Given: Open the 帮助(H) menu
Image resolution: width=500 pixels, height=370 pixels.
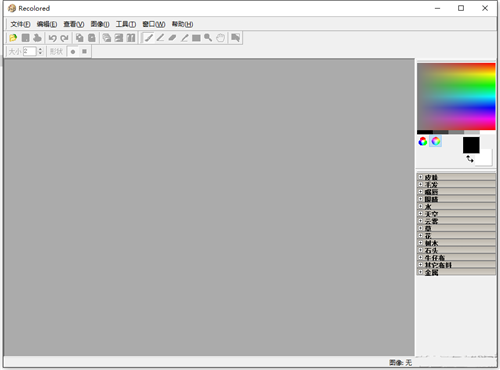Looking at the screenshot, I should [182, 24].
